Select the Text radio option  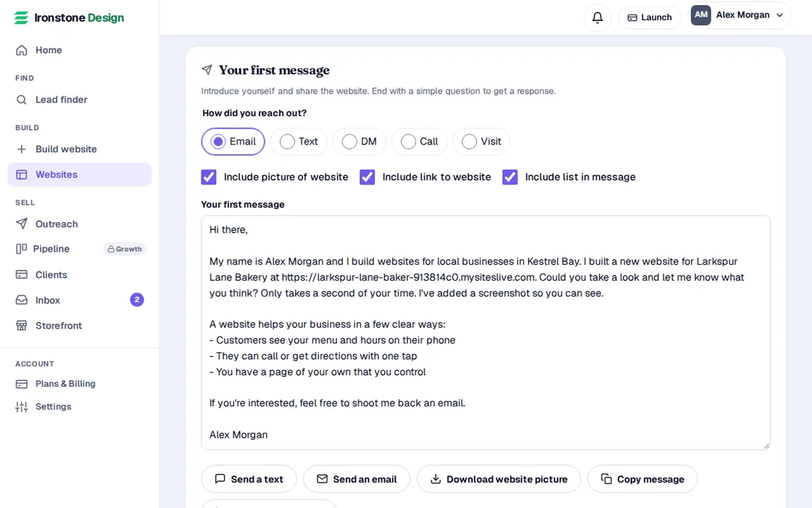pyautogui.click(x=299, y=142)
